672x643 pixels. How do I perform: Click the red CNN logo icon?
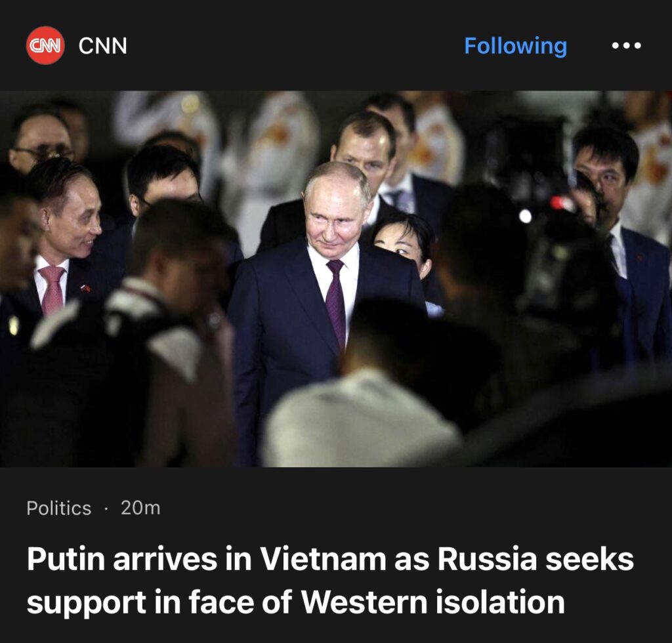pos(45,45)
